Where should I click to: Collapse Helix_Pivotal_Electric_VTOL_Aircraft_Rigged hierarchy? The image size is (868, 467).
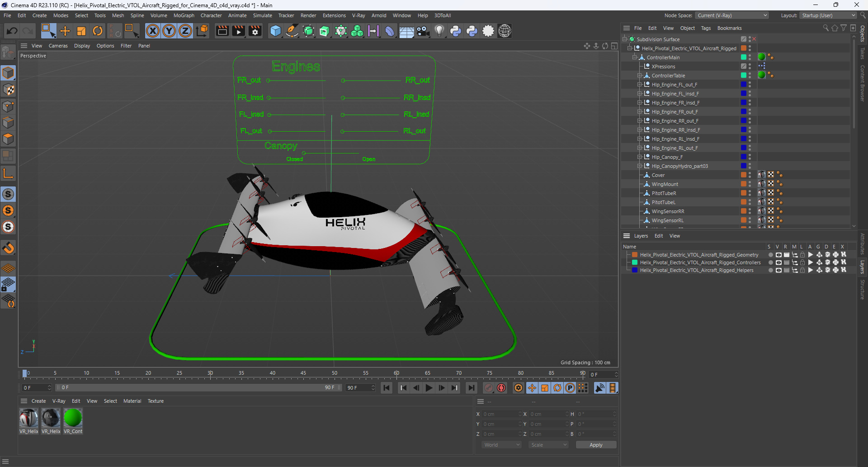(x=630, y=48)
